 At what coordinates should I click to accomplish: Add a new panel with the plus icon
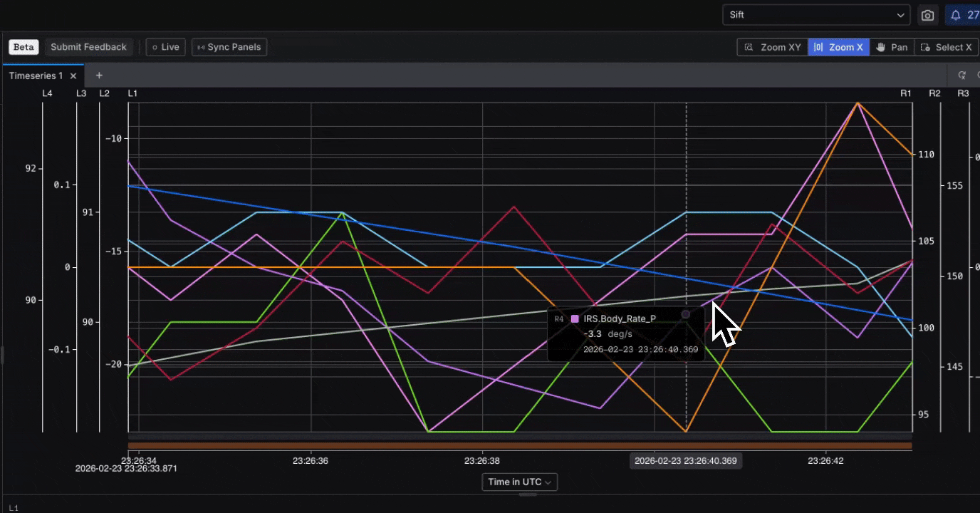pos(98,75)
